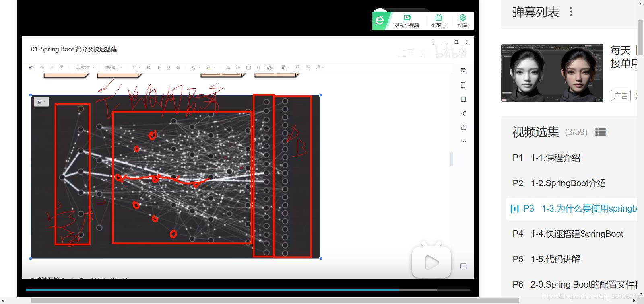The width and height of the screenshot is (644, 304).
Task: Select P5 1-5.代码讲解 episode
Action: 572,259
